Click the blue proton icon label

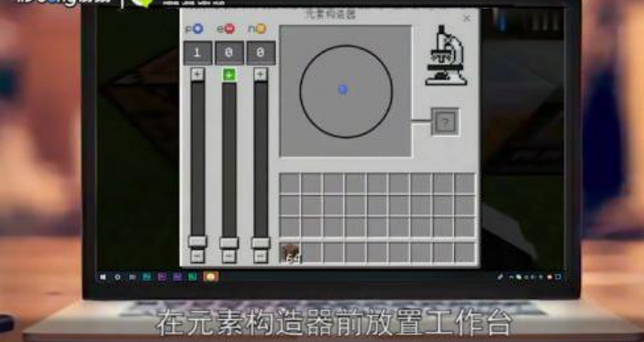(198, 28)
